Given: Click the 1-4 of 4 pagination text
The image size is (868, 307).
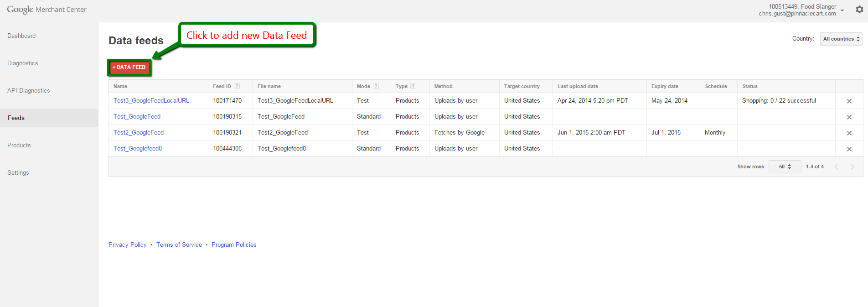Looking at the screenshot, I should [x=815, y=167].
